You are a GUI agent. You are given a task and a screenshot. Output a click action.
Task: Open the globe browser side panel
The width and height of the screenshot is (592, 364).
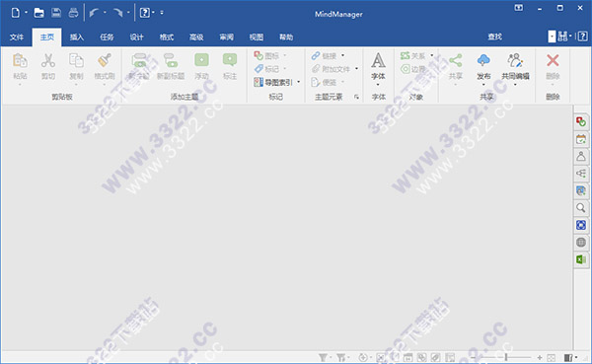pos(581,242)
